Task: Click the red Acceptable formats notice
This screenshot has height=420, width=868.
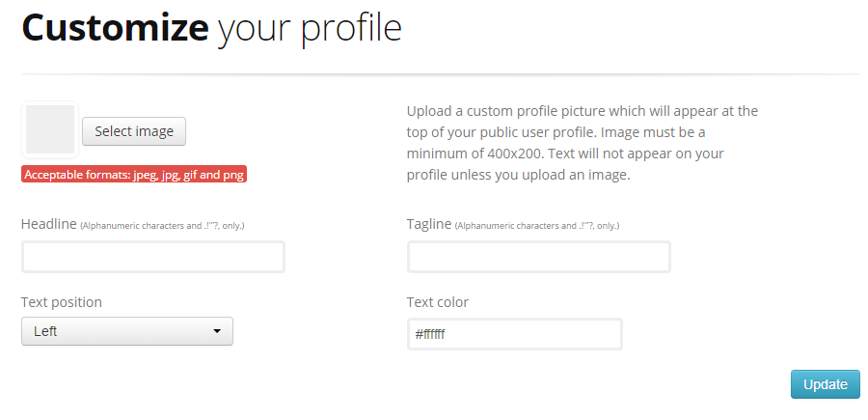Action: 134,175
